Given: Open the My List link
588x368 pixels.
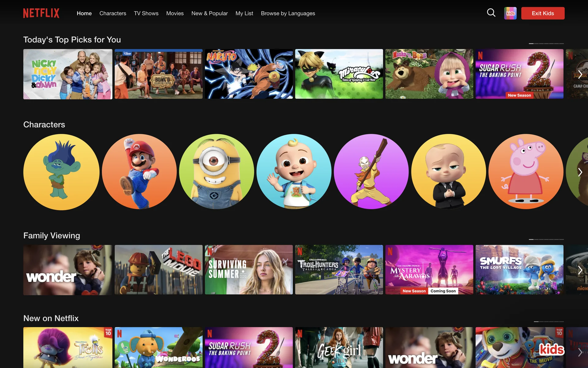Looking at the screenshot, I should click(244, 13).
